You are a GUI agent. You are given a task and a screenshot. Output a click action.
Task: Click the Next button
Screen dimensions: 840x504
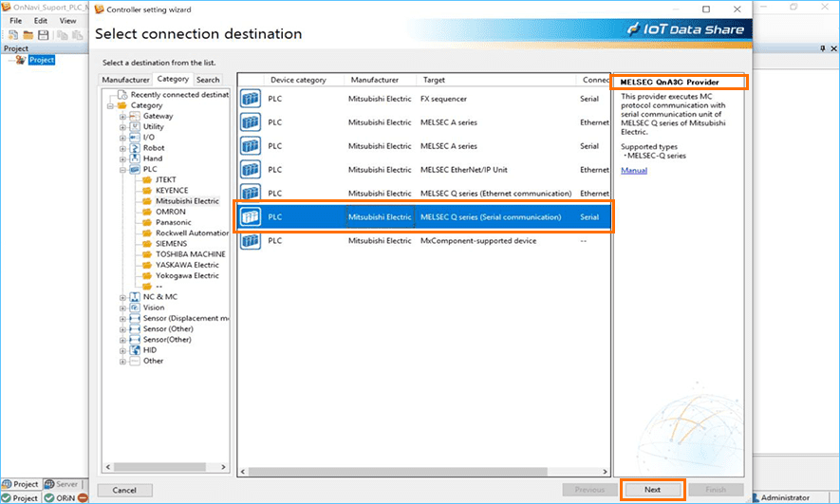click(x=652, y=490)
